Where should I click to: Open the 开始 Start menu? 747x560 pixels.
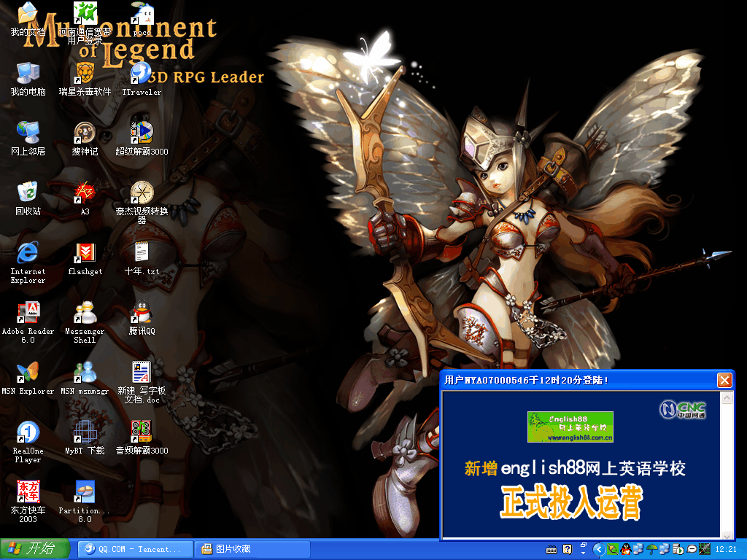[x=35, y=548]
